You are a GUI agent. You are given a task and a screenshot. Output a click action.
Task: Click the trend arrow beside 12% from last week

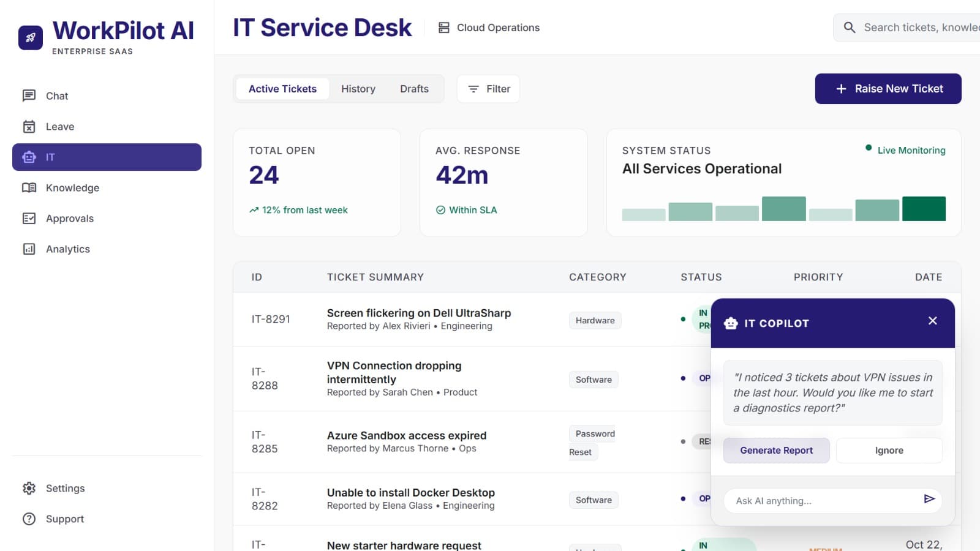click(254, 210)
